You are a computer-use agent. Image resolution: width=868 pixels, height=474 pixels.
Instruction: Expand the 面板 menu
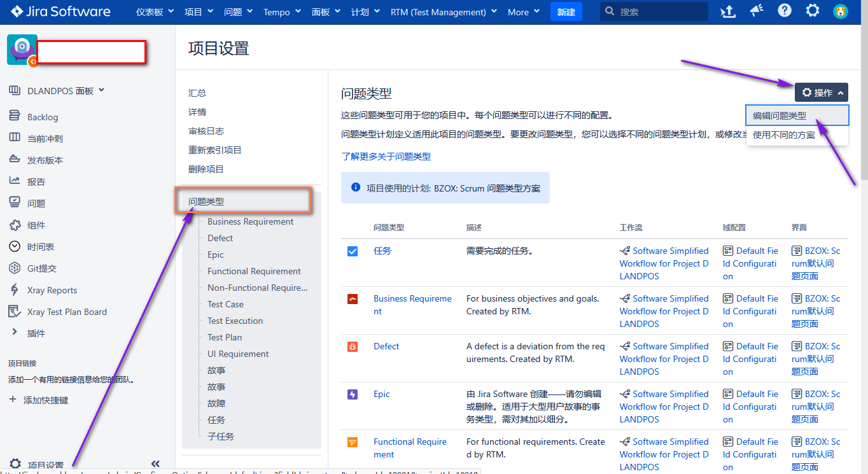(x=327, y=11)
